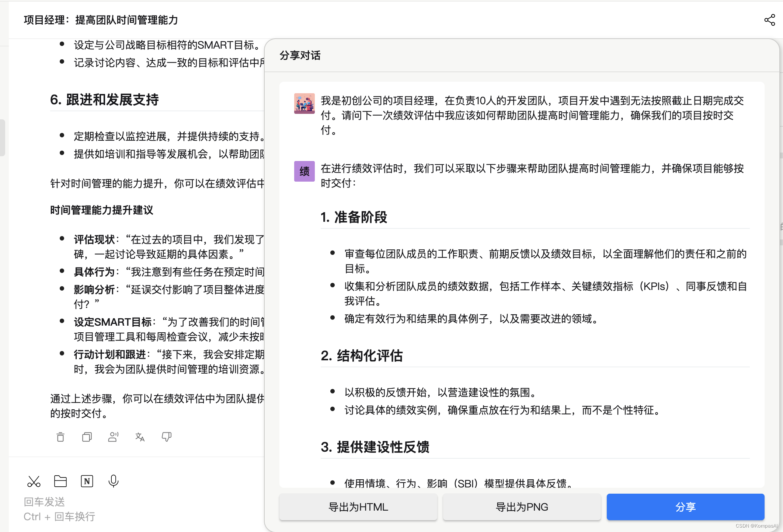
Task: Copy the response with the copy icon
Action: coord(87,437)
